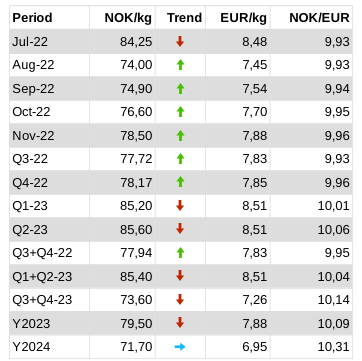Image resolution: width=362 pixels, height=361 pixels.
Task: Click the red trend arrow for Q2-23
Action: (180, 229)
